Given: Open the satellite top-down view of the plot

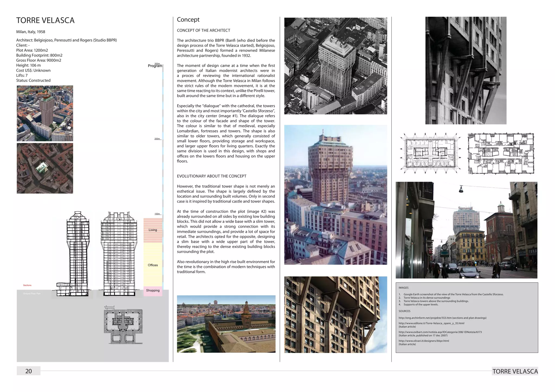Looking at the screenshot, I should click(45, 168).
